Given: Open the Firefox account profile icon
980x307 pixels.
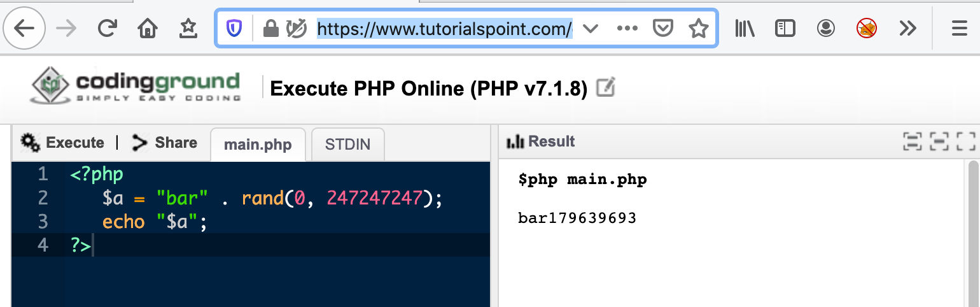Looking at the screenshot, I should (826, 29).
